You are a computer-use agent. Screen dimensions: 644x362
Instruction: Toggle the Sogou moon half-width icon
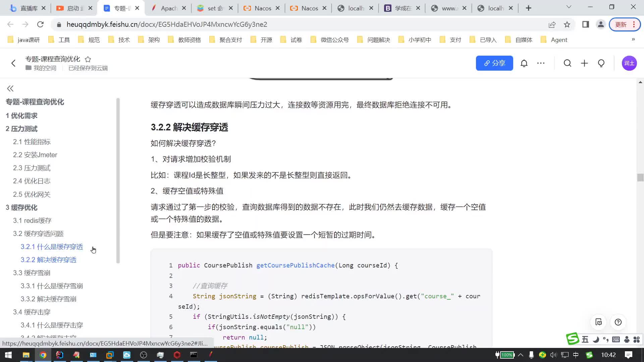click(x=596, y=340)
